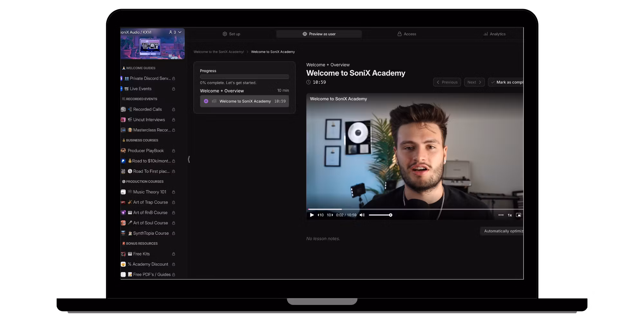Open video more options ellipsis
Viewport: 644px width, 322px height.
501,215
